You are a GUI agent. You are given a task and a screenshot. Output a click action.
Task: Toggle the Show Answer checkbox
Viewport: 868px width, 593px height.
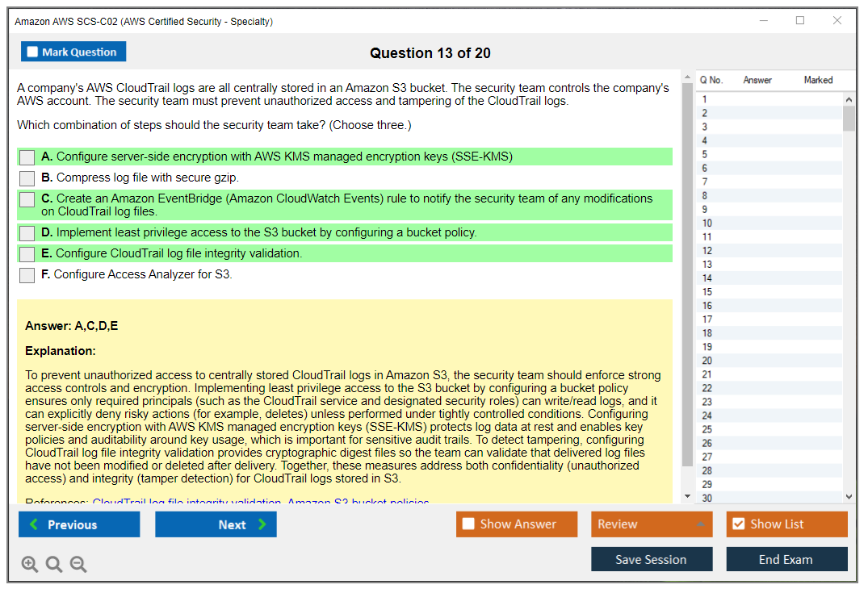tap(468, 524)
